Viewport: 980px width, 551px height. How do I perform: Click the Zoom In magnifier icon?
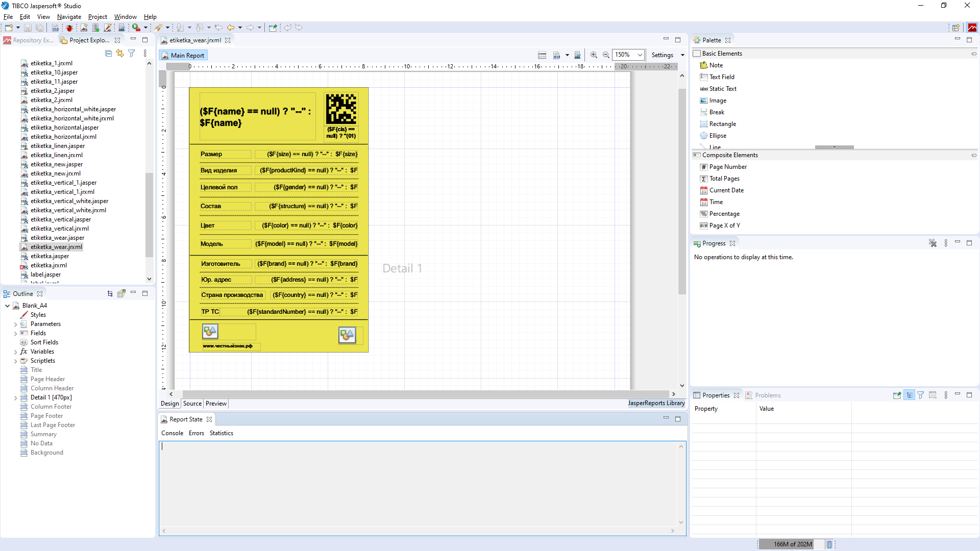tap(594, 55)
